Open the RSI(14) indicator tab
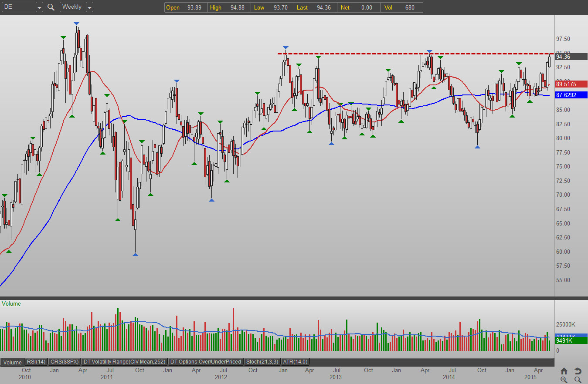The width and height of the screenshot is (588, 384). click(36, 362)
